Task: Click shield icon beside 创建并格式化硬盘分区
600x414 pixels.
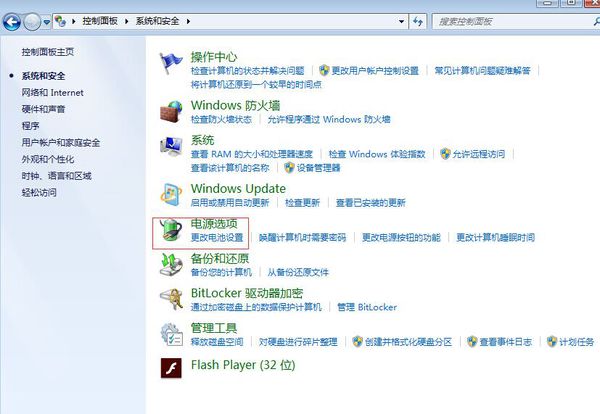Action: 357,341
